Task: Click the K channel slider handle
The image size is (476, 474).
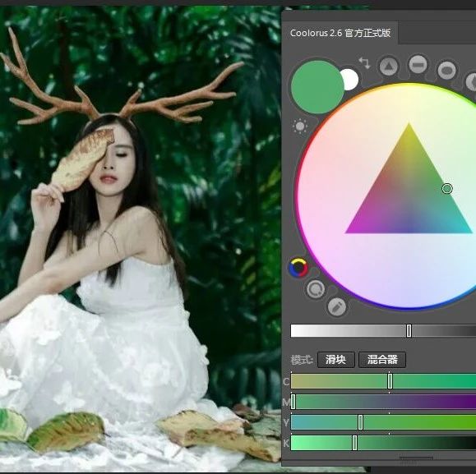Action: click(354, 443)
